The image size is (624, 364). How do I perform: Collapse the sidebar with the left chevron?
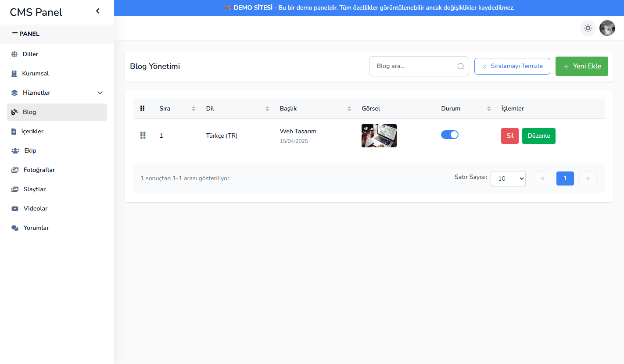[x=97, y=11]
